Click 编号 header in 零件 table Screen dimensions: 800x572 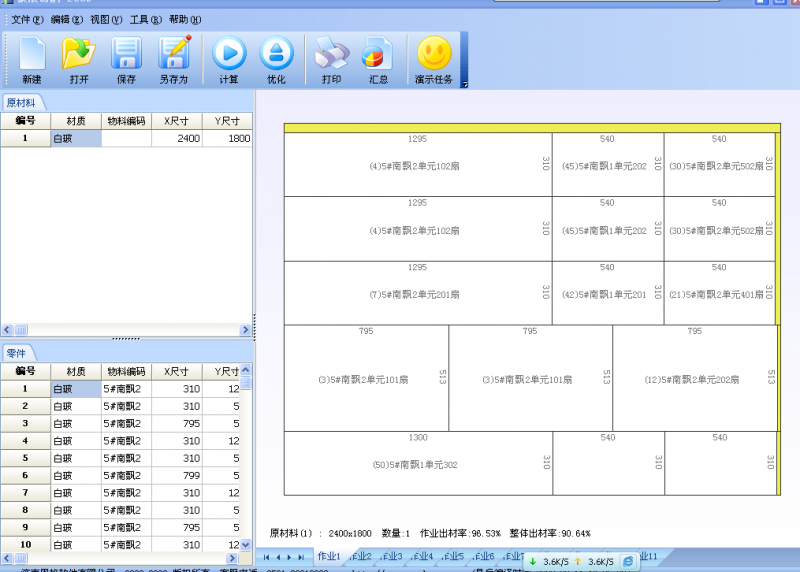[x=26, y=371]
